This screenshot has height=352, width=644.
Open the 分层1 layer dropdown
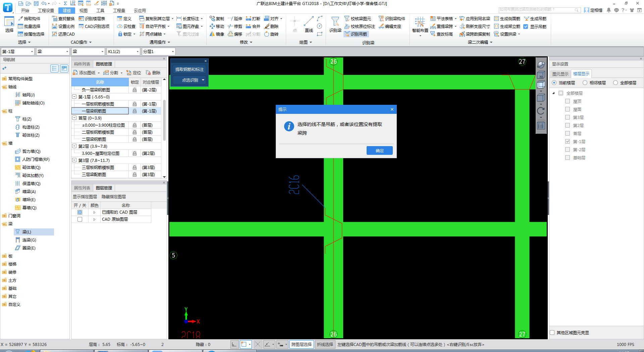[173, 51]
